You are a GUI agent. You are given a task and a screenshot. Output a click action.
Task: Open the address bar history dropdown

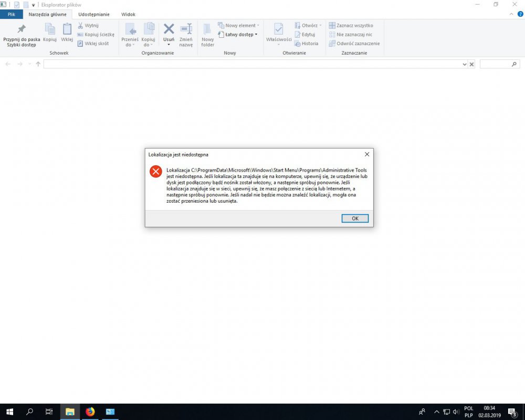[464, 64]
